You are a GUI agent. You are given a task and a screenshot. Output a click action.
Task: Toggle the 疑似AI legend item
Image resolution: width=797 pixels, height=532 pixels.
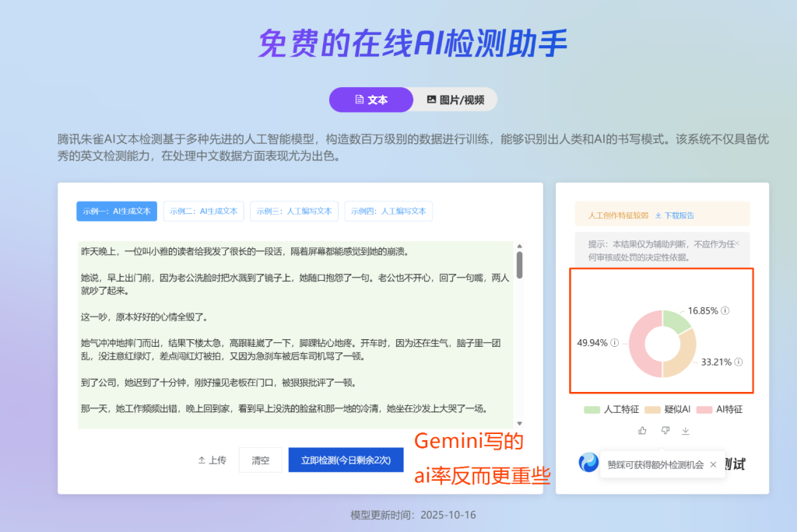pyautogui.click(x=668, y=408)
